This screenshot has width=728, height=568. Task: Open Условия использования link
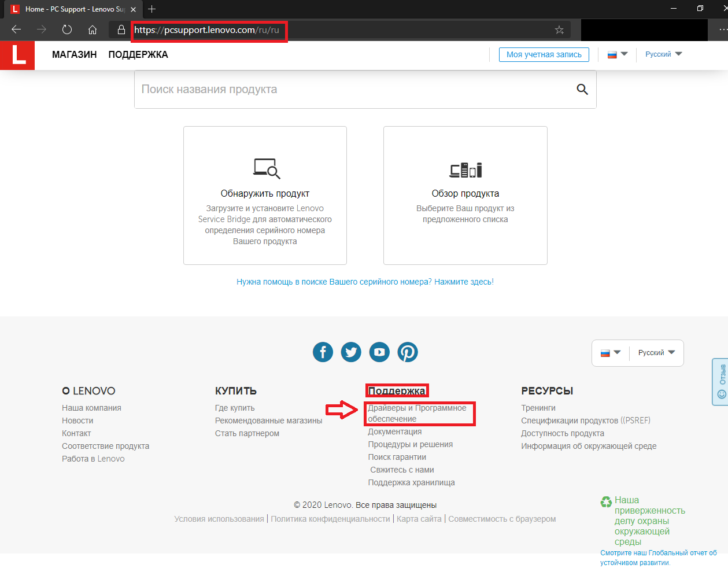pos(219,519)
